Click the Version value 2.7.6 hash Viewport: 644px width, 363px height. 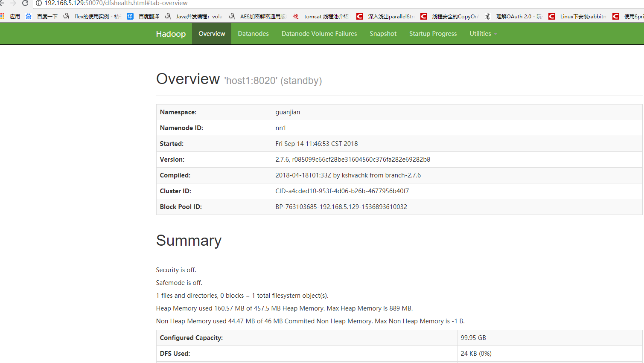point(353,160)
